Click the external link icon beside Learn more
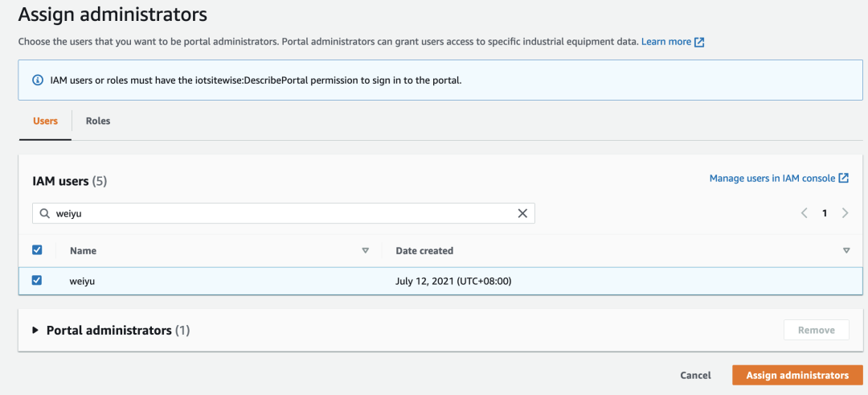This screenshot has width=868, height=395. coord(699,42)
